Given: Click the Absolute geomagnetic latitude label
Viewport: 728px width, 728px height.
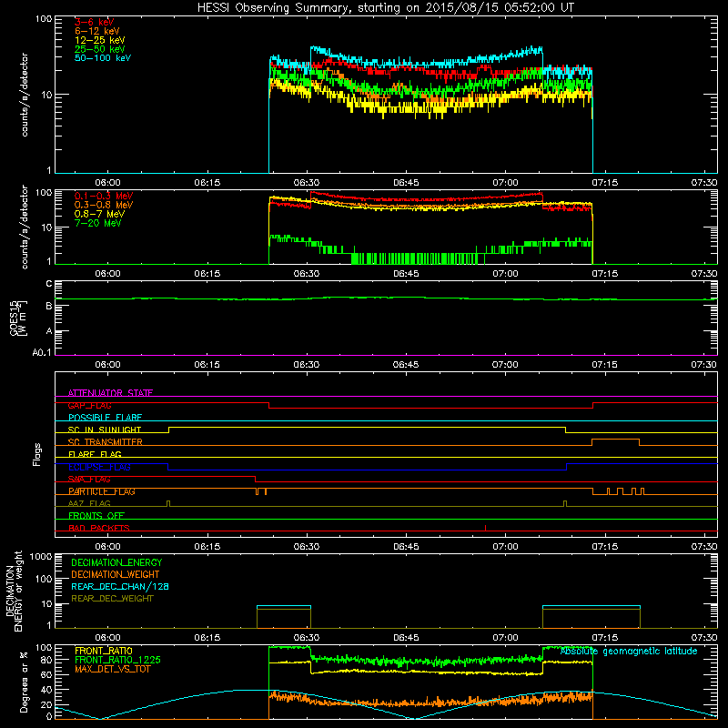Looking at the screenshot, I should [x=629, y=651].
